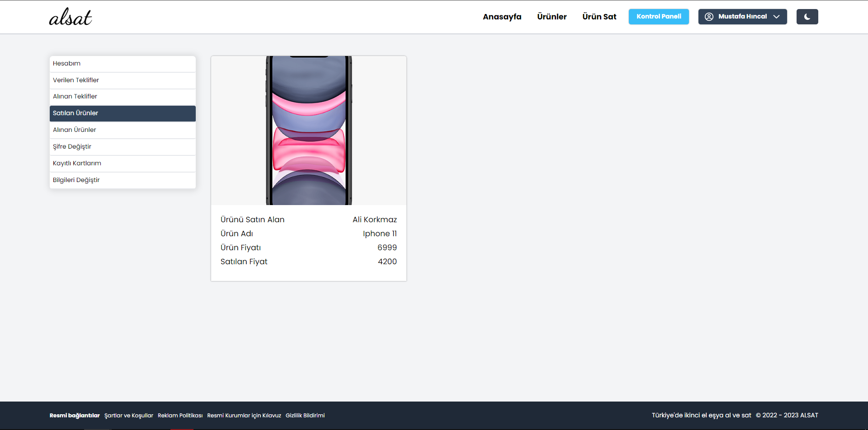Screen dimensions: 868x430
Task: Expand the Mustafa Hıncal dropdown chevron
Action: click(776, 17)
